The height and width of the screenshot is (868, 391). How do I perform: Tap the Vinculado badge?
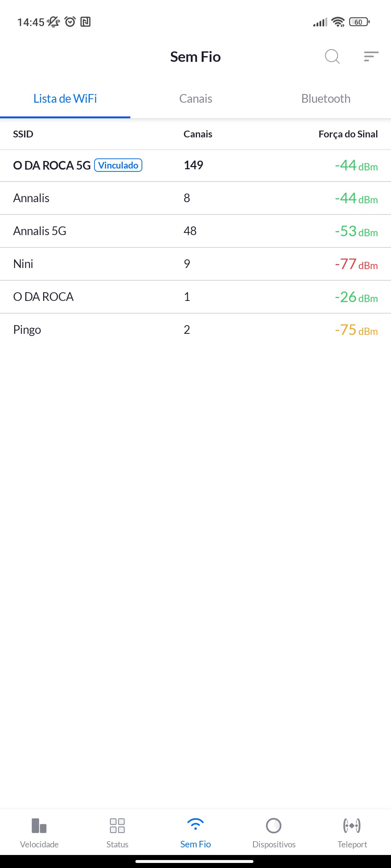click(x=118, y=165)
